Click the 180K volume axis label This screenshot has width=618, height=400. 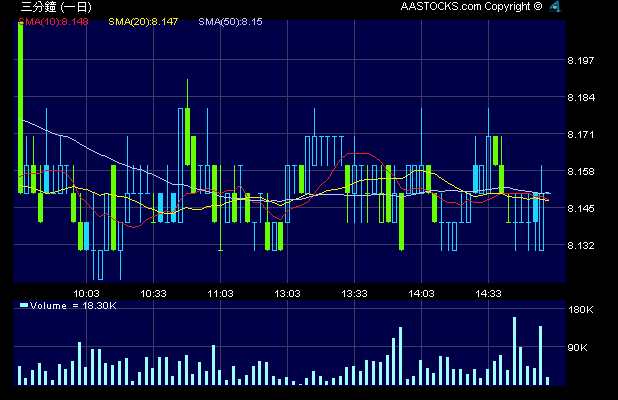point(581,310)
